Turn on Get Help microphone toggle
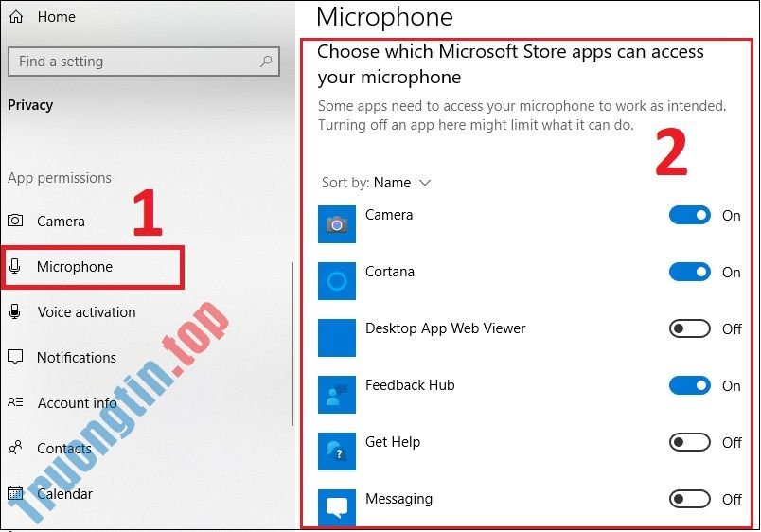Image resolution: width=761 pixels, height=532 pixels. (x=690, y=442)
